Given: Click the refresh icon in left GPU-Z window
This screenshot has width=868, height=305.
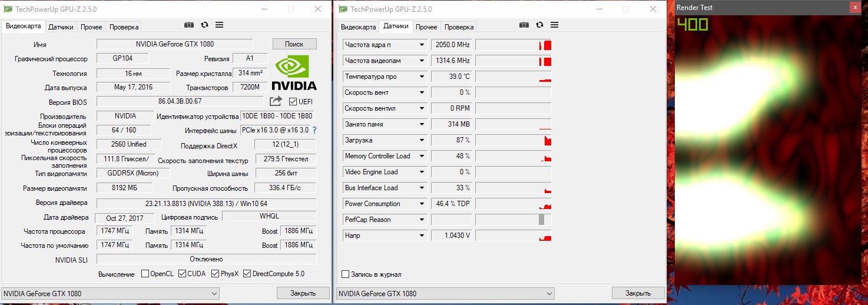Looking at the screenshot, I should pyautogui.click(x=204, y=25).
